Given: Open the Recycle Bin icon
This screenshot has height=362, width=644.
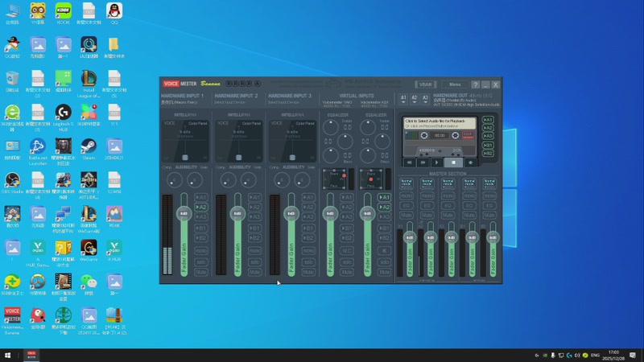Looking at the screenshot, I should (12, 81).
